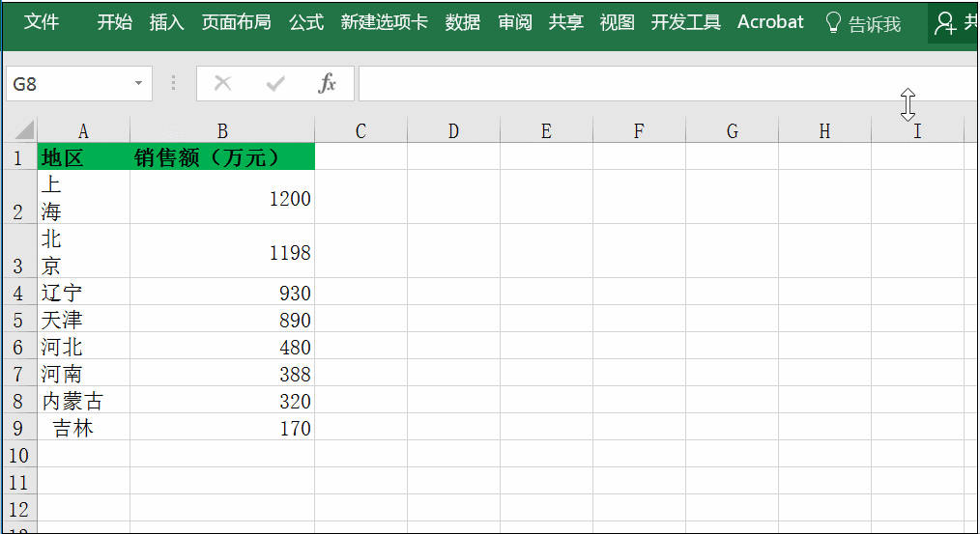Click the 销售额（万元） header cell
The image size is (980, 534).
click(x=222, y=156)
